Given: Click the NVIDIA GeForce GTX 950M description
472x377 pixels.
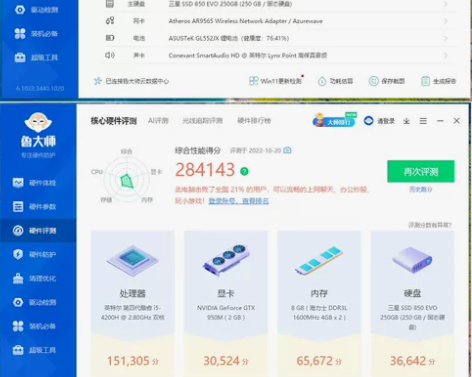Looking at the screenshot, I should pos(226,313).
